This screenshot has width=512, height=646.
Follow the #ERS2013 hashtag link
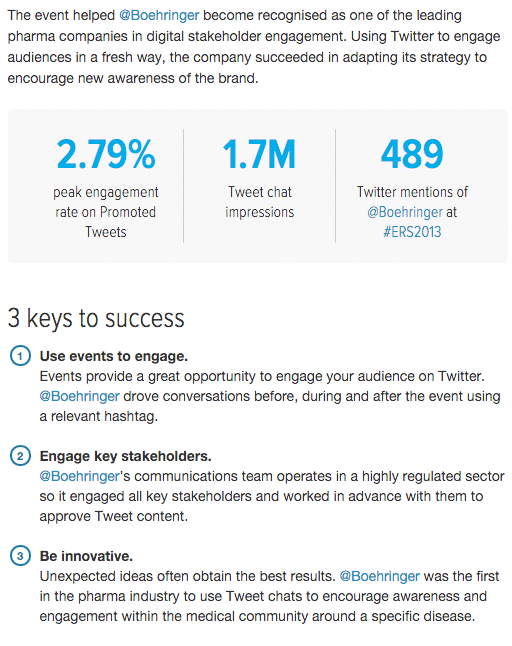pyautogui.click(x=412, y=232)
